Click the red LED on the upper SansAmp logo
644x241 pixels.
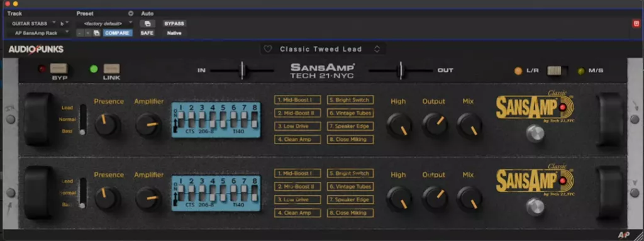coord(562,108)
